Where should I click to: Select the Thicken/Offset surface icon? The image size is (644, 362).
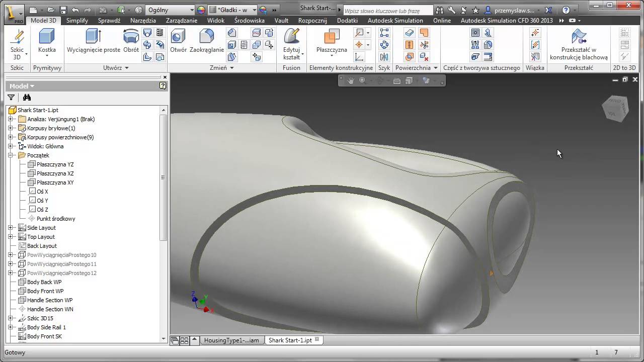(x=410, y=33)
